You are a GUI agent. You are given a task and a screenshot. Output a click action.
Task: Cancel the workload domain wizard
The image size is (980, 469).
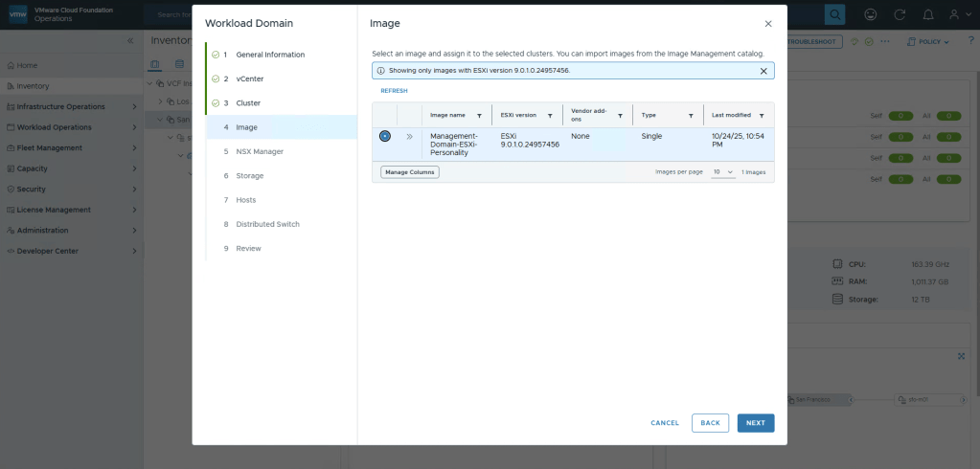click(665, 423)
